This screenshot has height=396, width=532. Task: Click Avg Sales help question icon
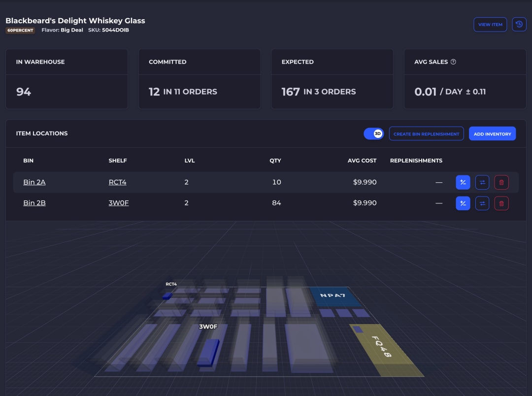tap(453, 62)
